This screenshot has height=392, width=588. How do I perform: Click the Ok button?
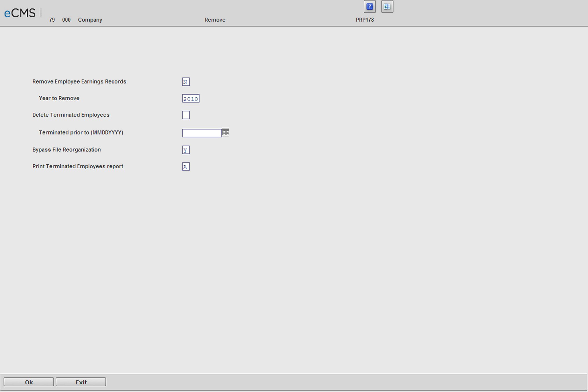(x=29, y=382)
